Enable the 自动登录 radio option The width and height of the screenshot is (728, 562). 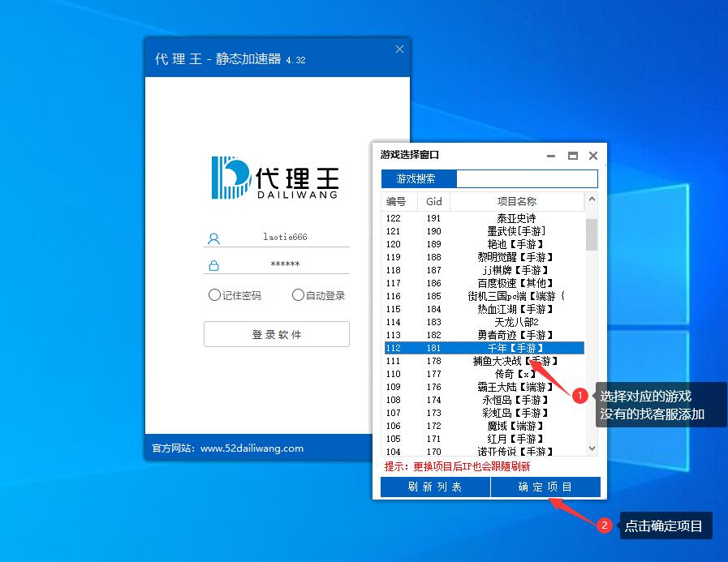[x=298, y=295]
